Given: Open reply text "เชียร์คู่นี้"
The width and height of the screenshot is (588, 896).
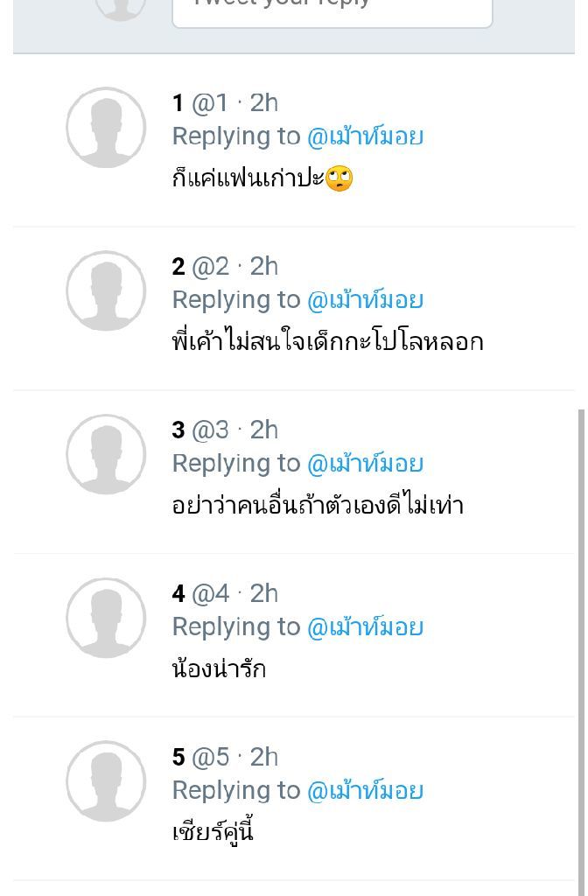Looking at the screenshot, I should 213,832.
